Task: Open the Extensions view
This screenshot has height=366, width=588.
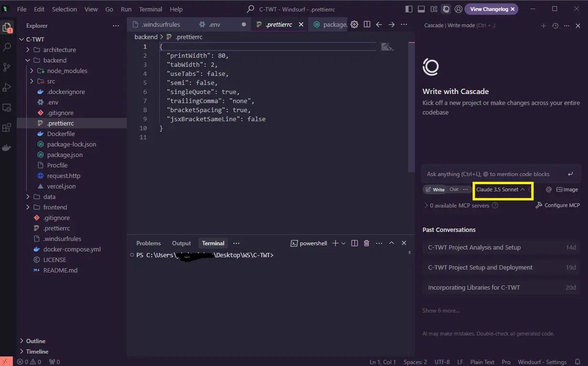Action: (x=7, y=128)
